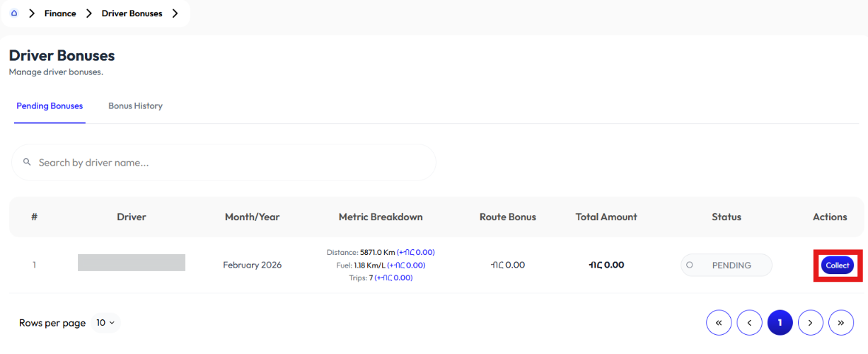Jump to last page double-arrow icon

point(841,323)
